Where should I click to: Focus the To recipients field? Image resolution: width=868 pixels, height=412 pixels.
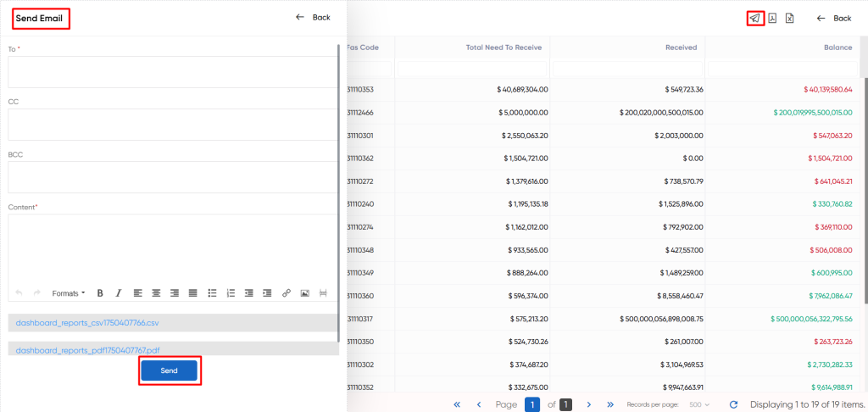click(x=172, y=72)
